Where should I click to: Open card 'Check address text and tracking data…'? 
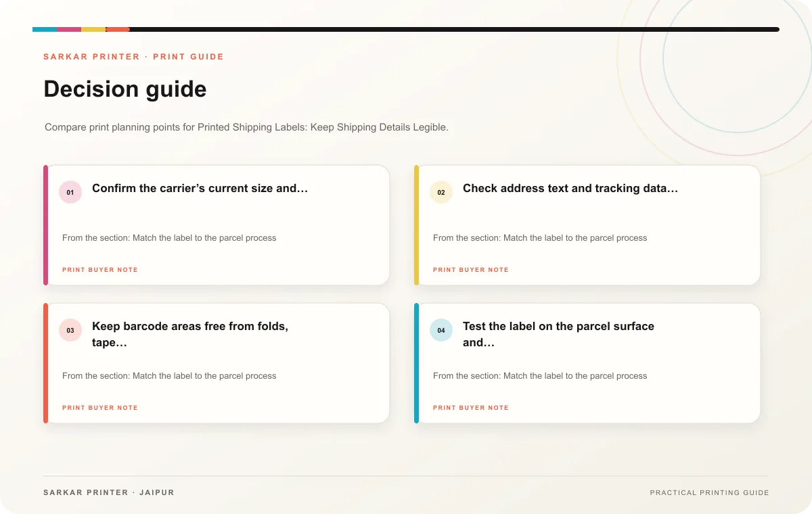[587, 225]
